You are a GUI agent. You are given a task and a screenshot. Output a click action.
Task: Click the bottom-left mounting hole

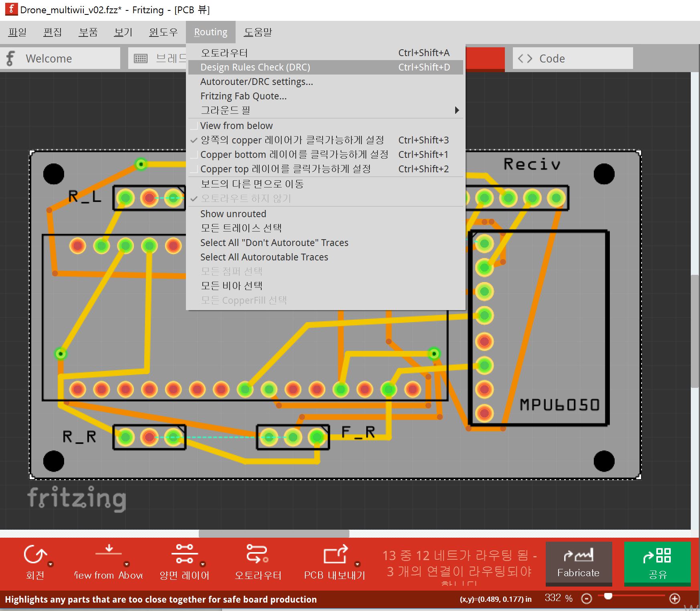pyautogui.click(x=54, y=461)
